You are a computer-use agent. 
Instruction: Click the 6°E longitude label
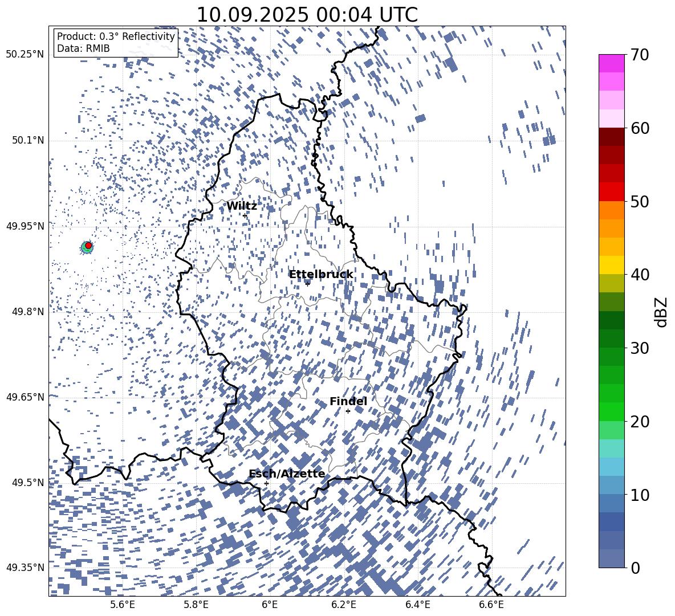(270, 605)
